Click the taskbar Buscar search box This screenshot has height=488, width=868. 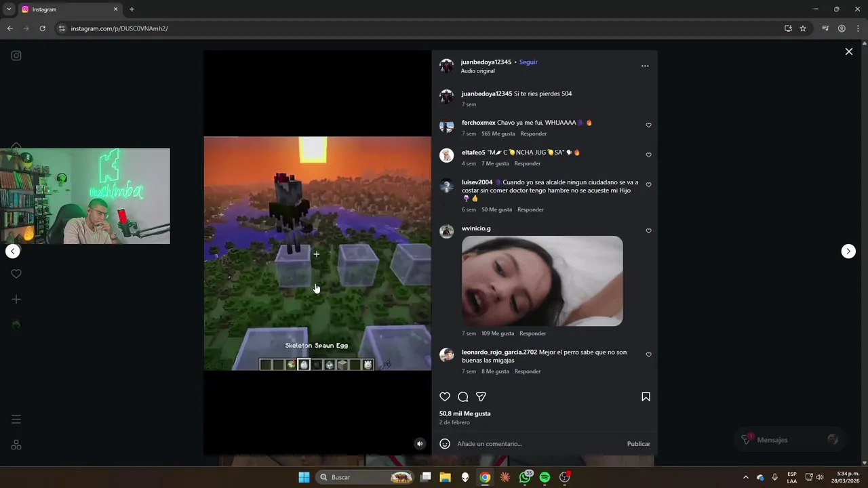366,477
